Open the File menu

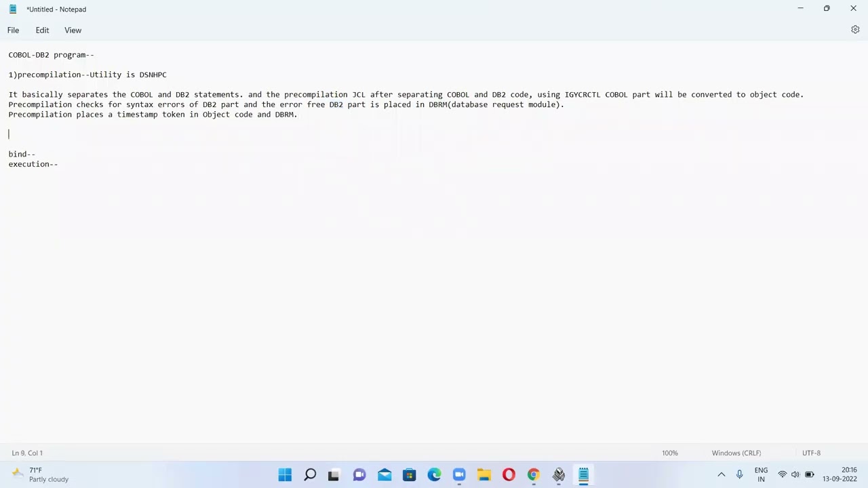pos(13,30)
